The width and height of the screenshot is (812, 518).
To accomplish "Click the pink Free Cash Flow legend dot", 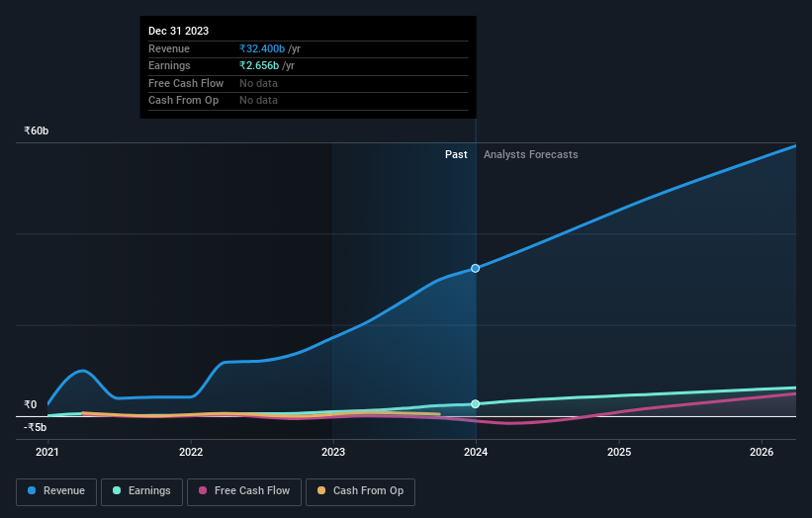I will [203, 490].
